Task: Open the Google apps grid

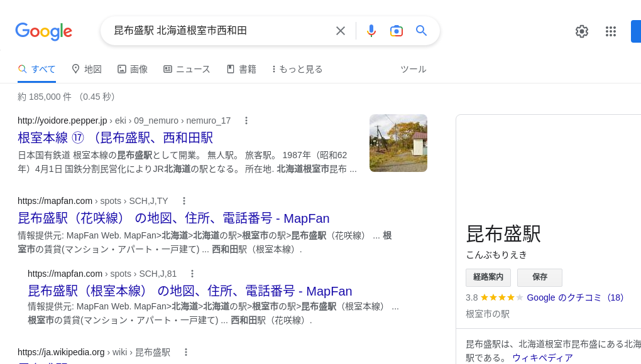Action: click(x=611, y=31)
